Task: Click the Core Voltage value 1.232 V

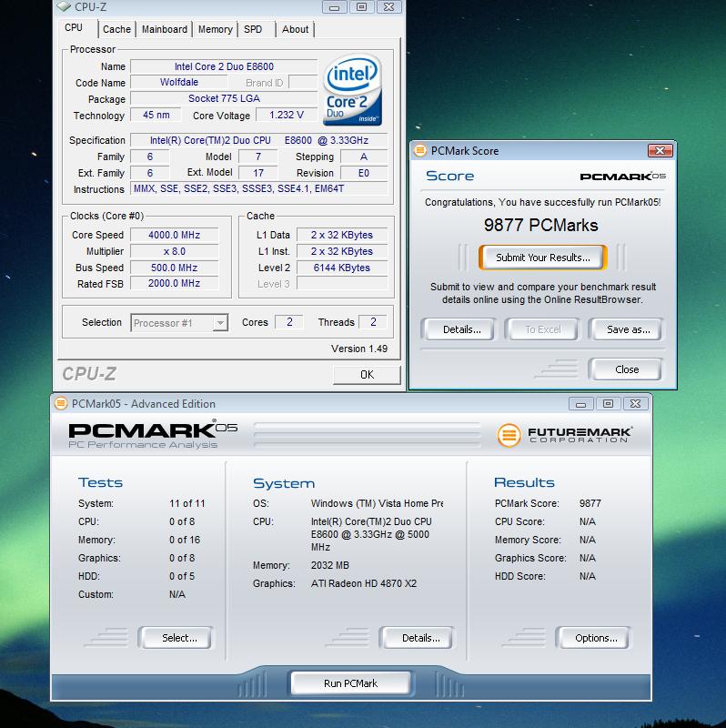Action: 287,115
